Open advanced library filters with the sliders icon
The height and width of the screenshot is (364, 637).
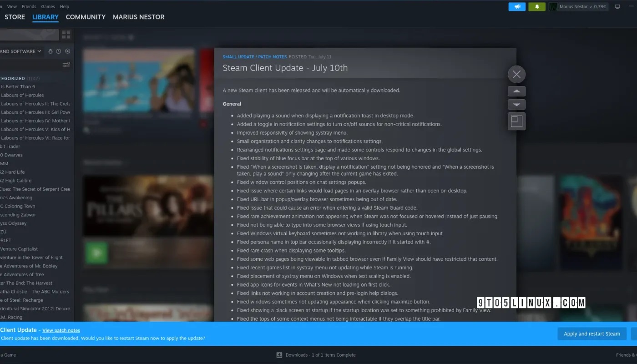66,65
